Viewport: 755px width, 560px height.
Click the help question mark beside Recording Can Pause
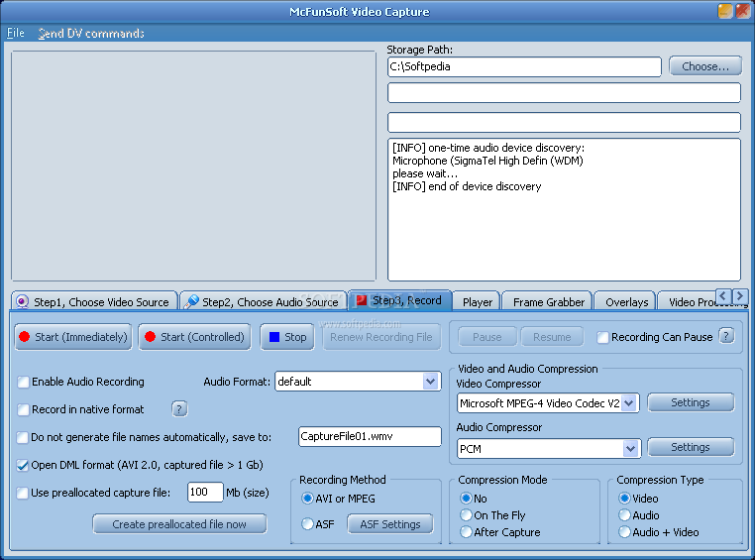coord(726,336)
